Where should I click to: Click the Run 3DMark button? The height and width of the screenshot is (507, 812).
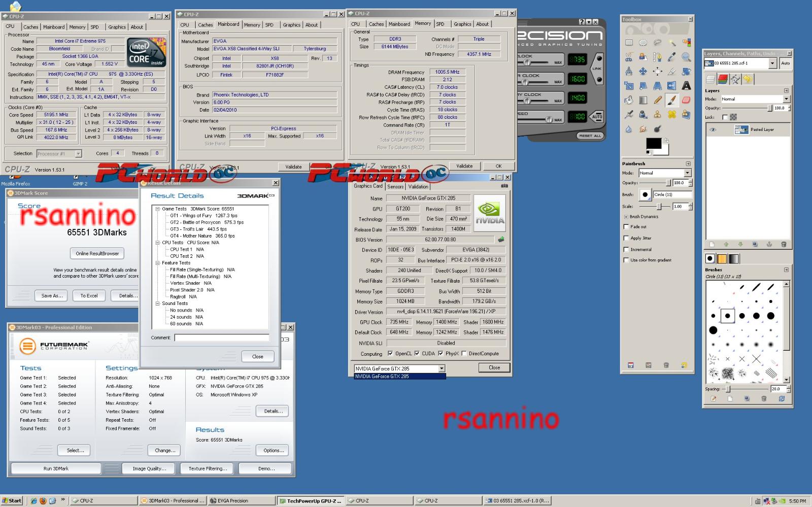[56, 468]
